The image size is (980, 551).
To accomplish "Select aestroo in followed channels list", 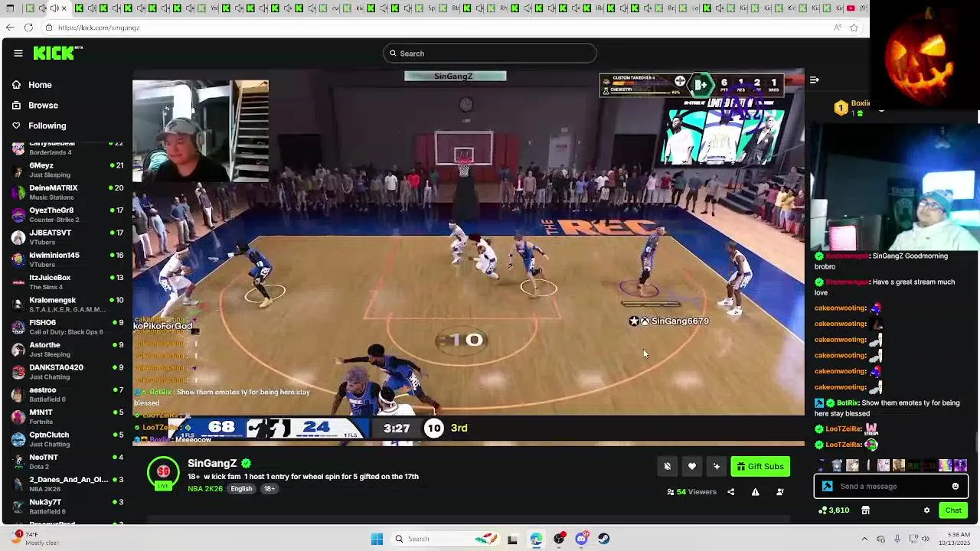I will click(x=67, y=394).
